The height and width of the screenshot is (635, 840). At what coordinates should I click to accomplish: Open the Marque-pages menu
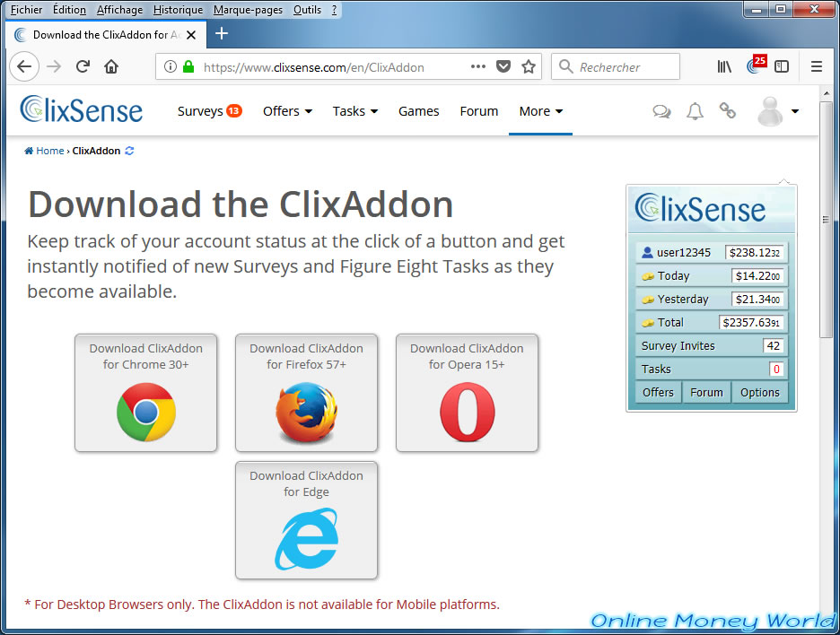[x=248, y=10]
